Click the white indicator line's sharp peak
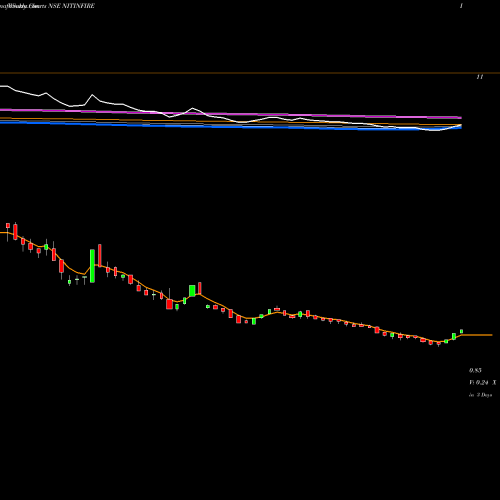The width and height of the screenshot is (500, 500). pos(92,95)
